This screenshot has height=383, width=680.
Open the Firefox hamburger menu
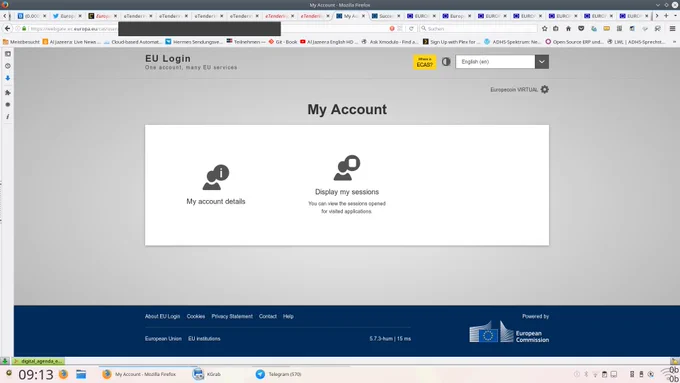[x=673, y=29]
